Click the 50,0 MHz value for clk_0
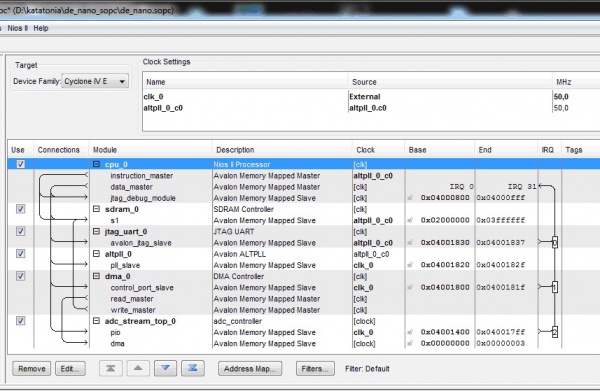The height and width of the screenshot is (391, 600). [x=561, y=96]
